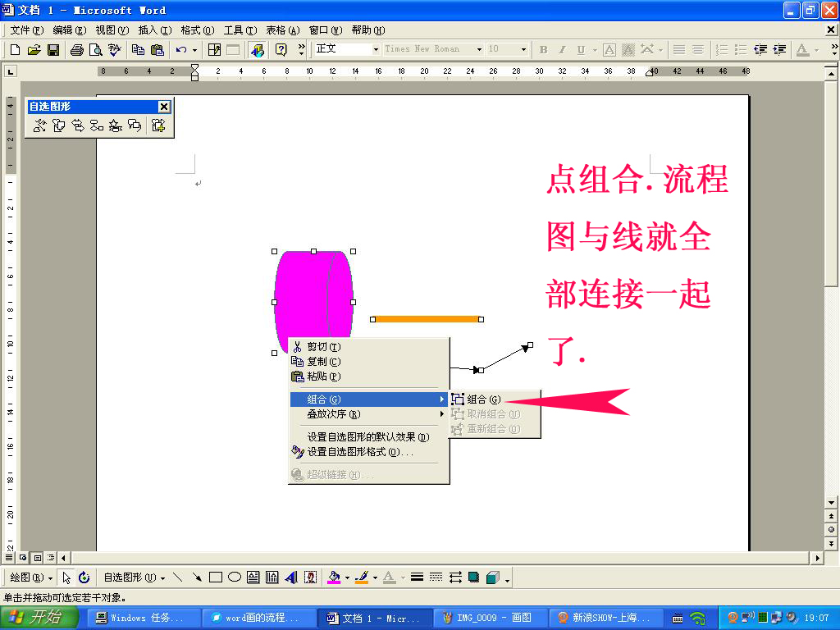Viewport: 840px width, 630px height.
Task: Click the dash style icon
Action: tap(436, 577)
